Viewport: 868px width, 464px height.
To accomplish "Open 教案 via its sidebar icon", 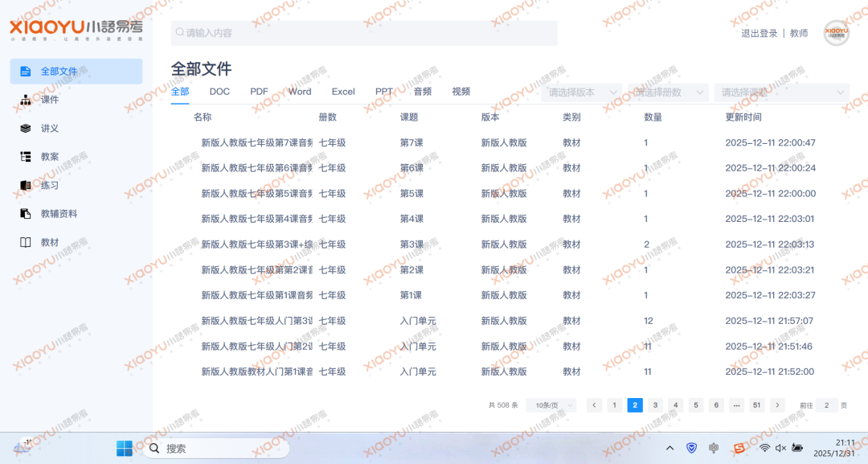I will coord(26,157).
